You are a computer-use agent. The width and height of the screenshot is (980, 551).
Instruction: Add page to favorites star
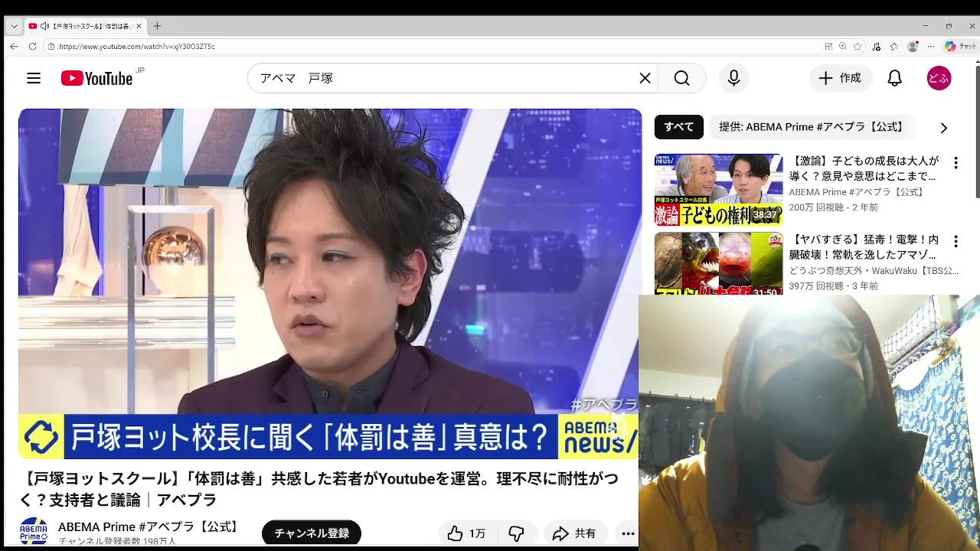(857, 46)
